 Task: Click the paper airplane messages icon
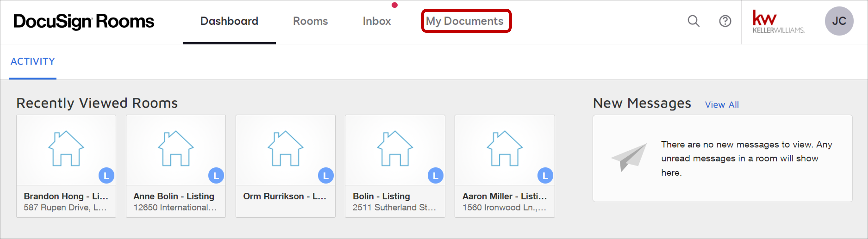tap(629, 157)
